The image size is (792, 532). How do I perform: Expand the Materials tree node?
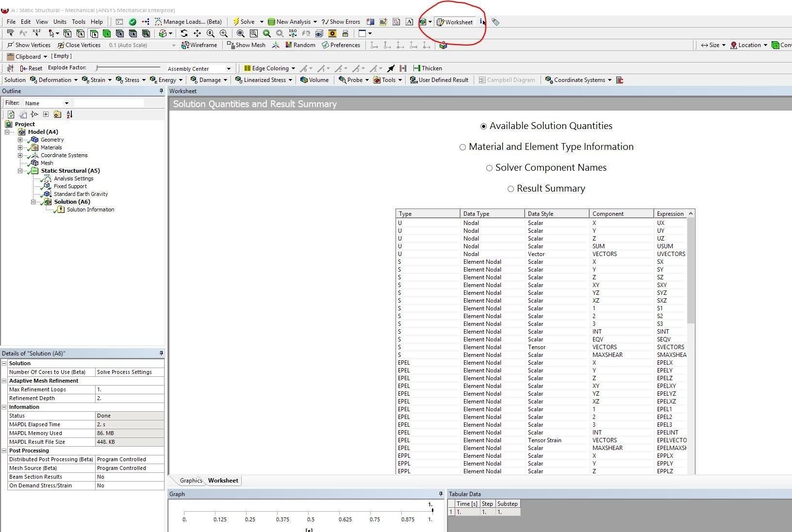[x=20, y=147]
